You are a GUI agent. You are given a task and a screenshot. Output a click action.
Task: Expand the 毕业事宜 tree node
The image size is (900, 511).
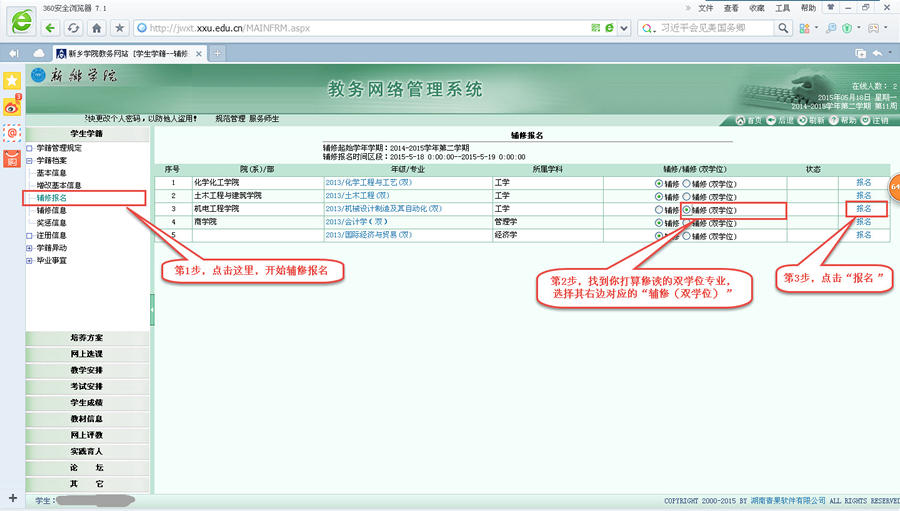point(29,261)
